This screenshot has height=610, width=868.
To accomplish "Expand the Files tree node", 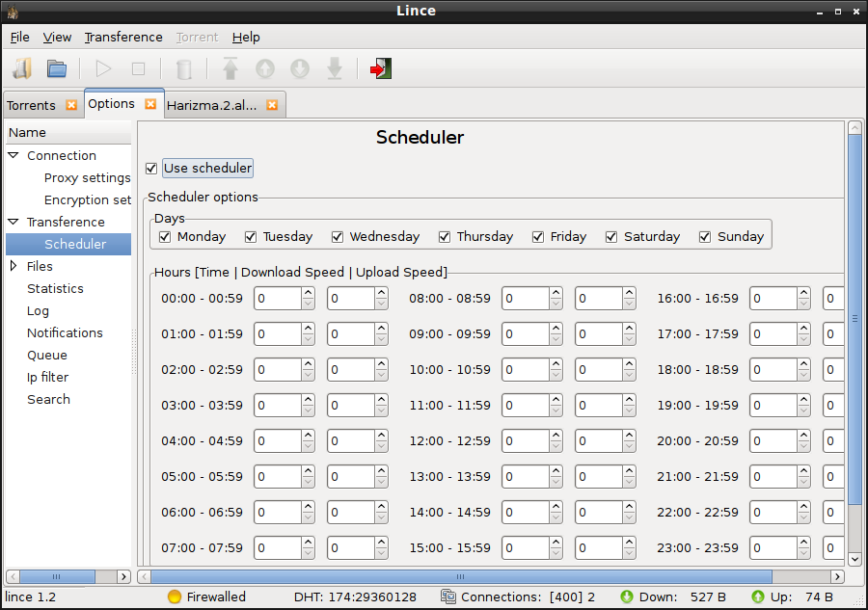I will coord(14,266).
